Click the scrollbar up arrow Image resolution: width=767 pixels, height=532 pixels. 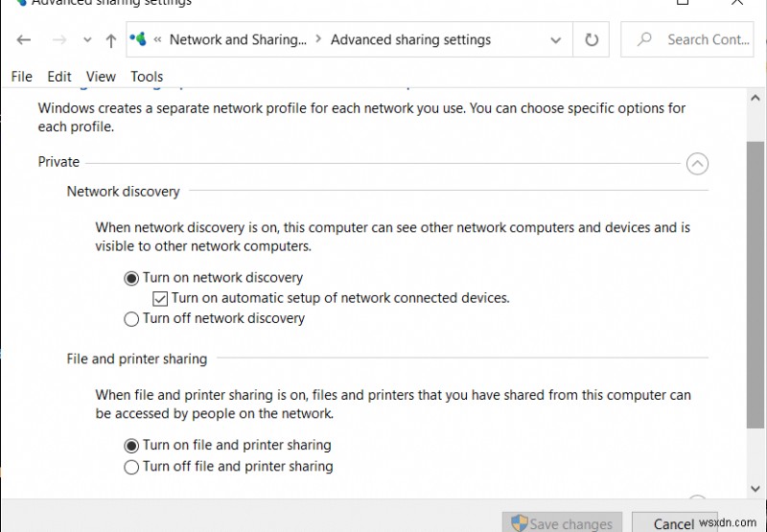(x=755, y=98)
